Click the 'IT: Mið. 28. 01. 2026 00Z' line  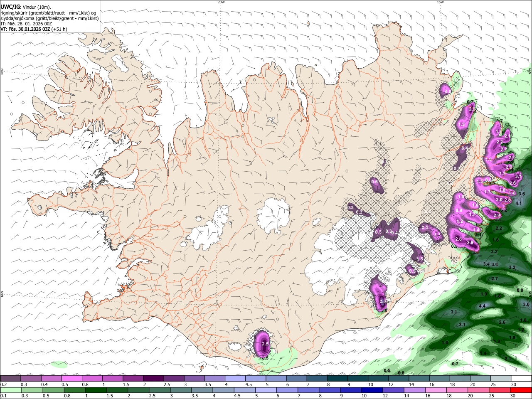tap(26, 24)
